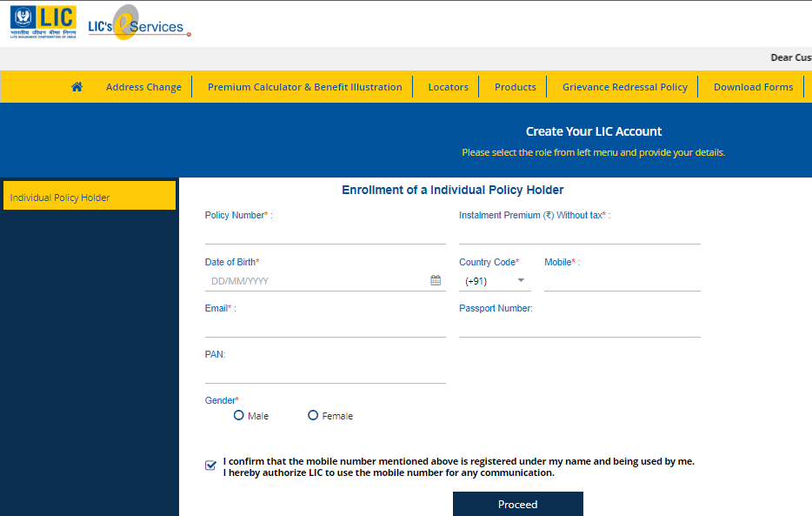Focus the Policy Number input field
The width and height of the screenshot is (812, 516).
coord(325,235)
